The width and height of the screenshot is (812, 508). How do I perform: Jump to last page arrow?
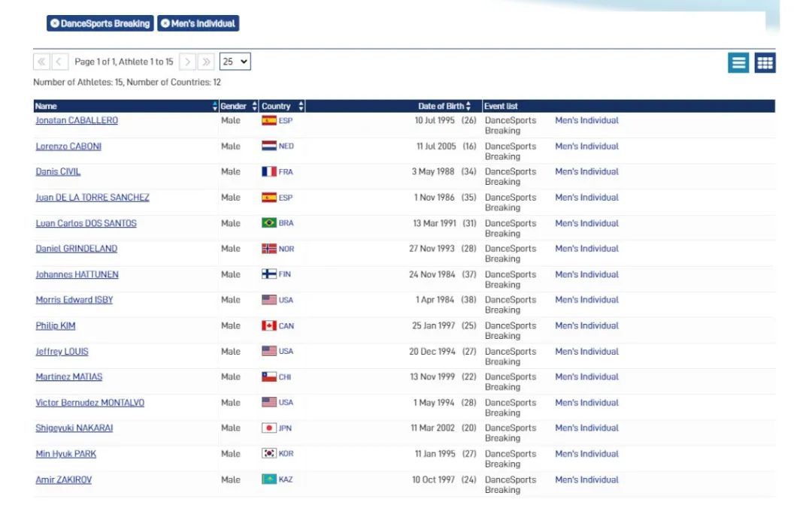[206, 62]
